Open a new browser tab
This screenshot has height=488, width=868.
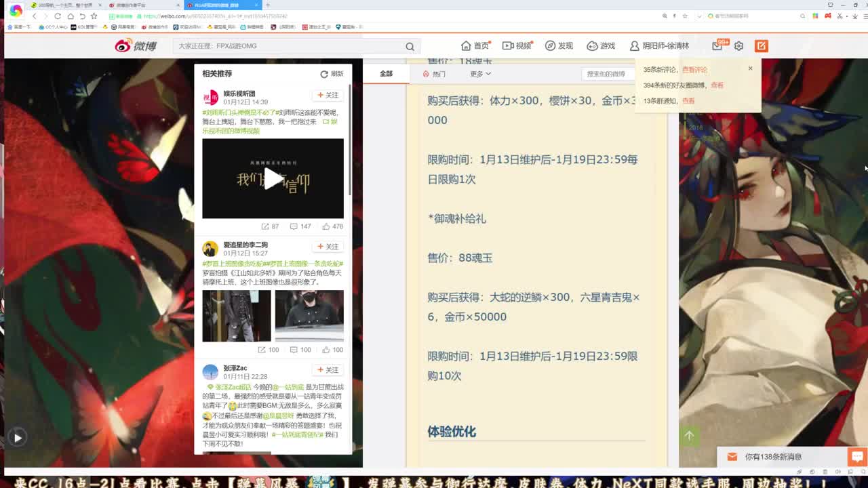[x=267, y=5]
